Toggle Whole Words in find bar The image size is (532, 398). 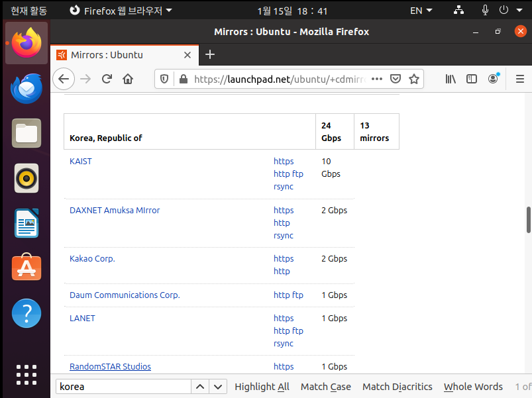[473, 387]
